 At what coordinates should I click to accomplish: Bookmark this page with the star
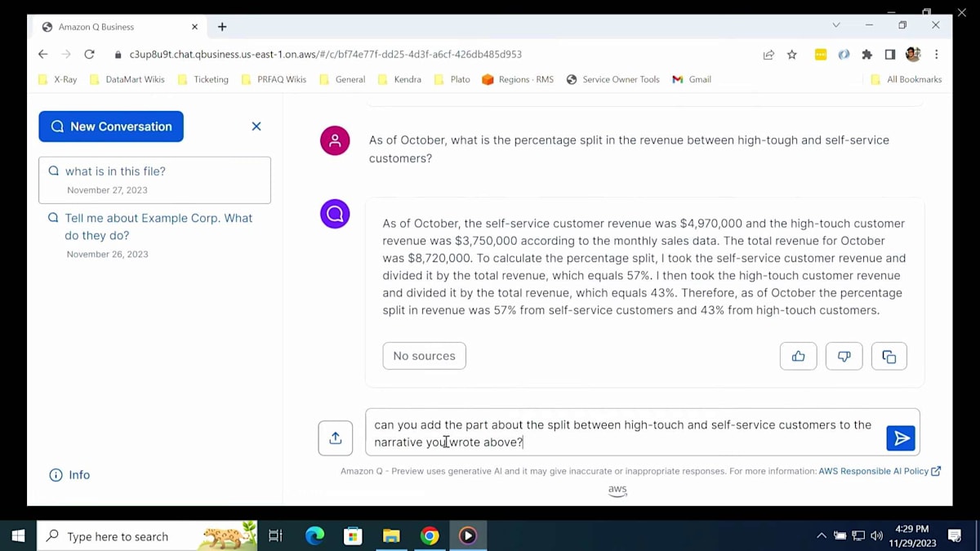[791, 55]
